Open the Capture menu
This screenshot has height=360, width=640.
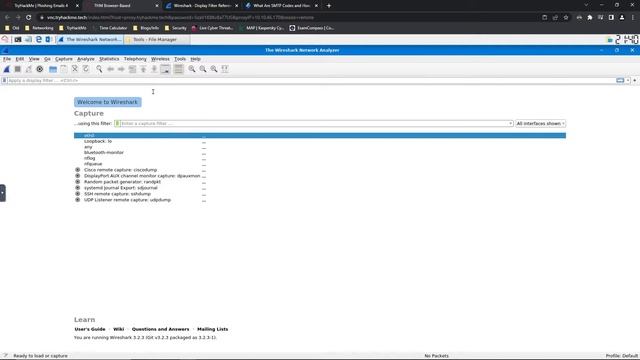64,59
